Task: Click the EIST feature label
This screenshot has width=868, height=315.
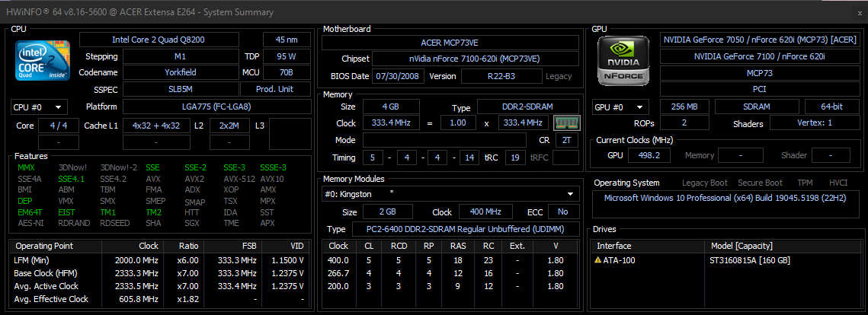Action: [x=66, y=212]
